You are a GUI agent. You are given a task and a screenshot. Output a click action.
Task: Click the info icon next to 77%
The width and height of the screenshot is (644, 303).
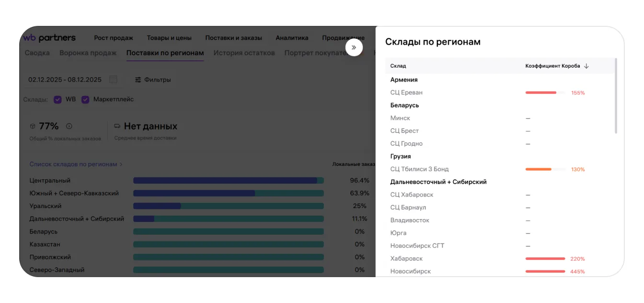(69, 126)
